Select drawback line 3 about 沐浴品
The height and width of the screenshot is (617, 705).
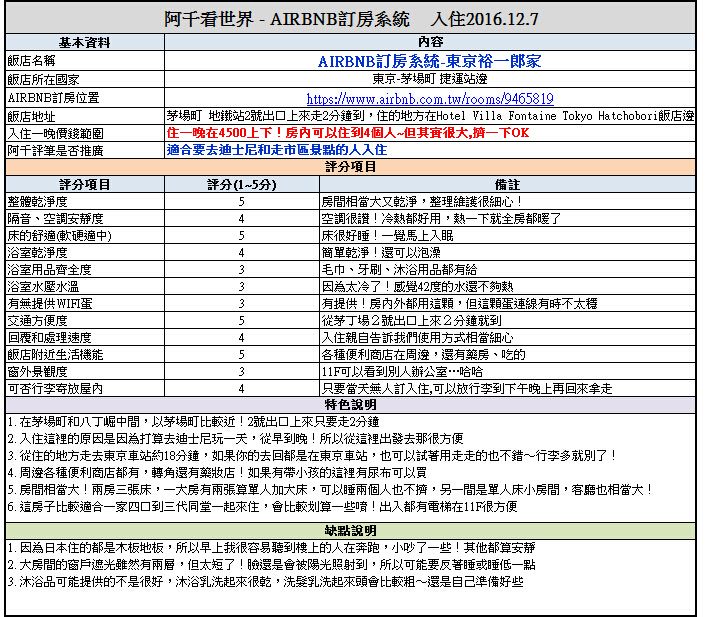click(x=265, y=582)
